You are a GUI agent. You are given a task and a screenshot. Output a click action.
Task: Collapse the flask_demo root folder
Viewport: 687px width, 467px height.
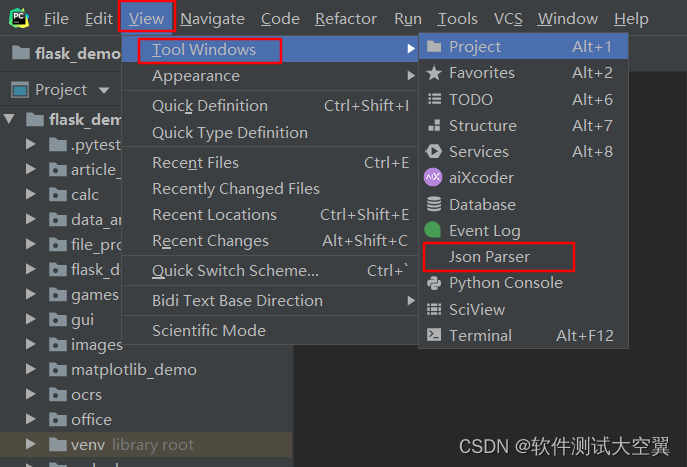(x=11, y=120)
